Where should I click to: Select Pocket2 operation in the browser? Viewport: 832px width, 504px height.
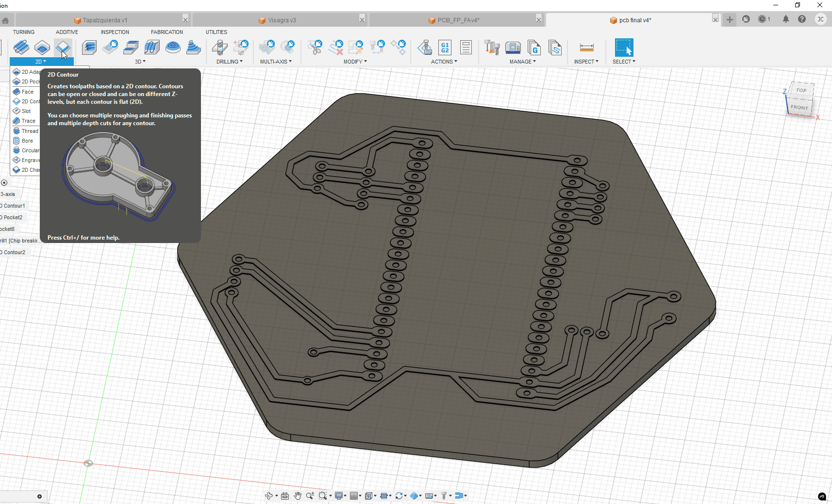[x=12, y=217]
